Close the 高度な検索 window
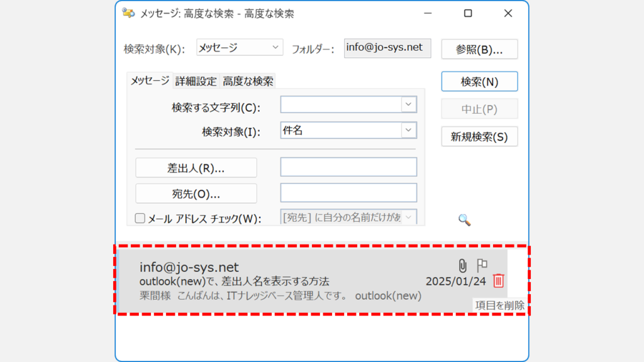 pos(508,13)
